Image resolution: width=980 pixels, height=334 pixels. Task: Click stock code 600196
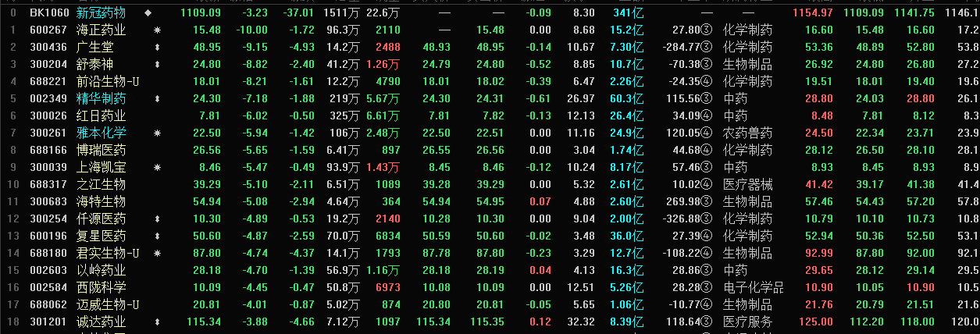pyautogui.click(x=48, y=236)
